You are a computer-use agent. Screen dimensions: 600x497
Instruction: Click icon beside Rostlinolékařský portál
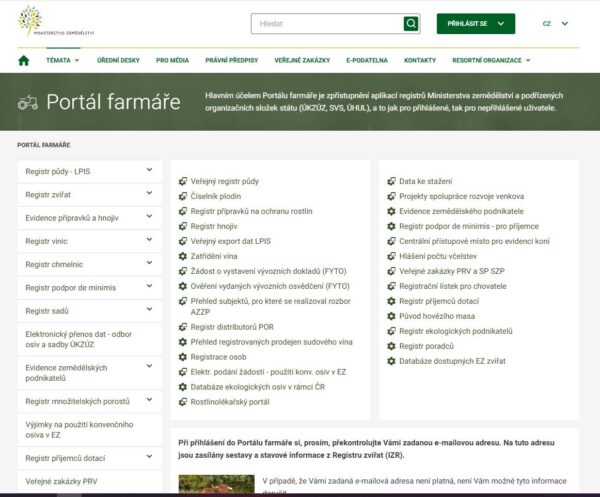tap(183, 402)
